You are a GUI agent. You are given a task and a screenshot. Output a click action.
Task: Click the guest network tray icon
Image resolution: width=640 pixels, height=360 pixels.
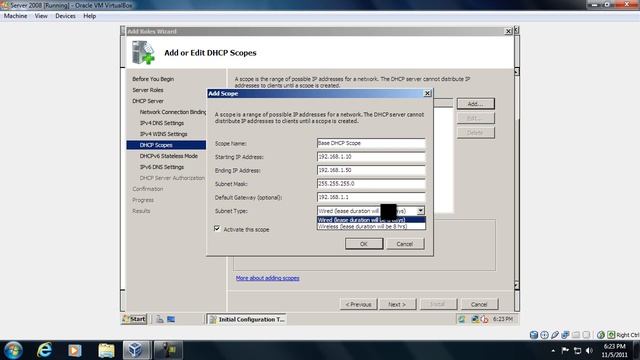tap(475, 319)
